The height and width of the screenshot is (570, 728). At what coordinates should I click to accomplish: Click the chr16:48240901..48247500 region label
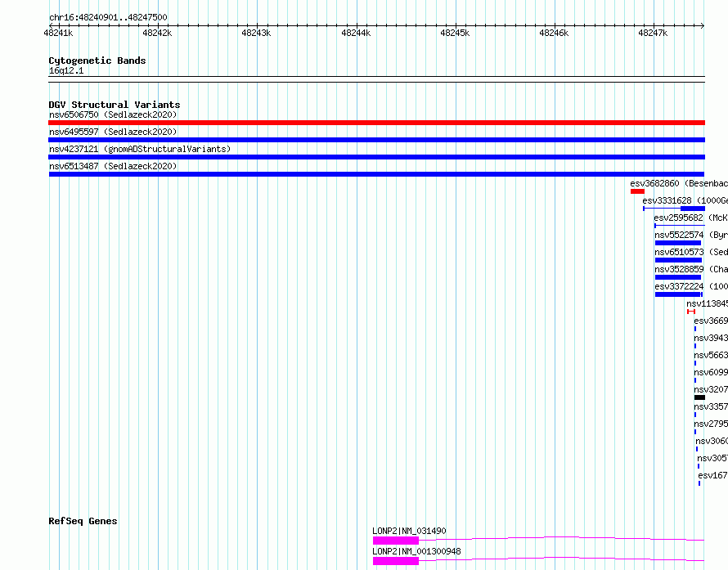pos(108,17)
